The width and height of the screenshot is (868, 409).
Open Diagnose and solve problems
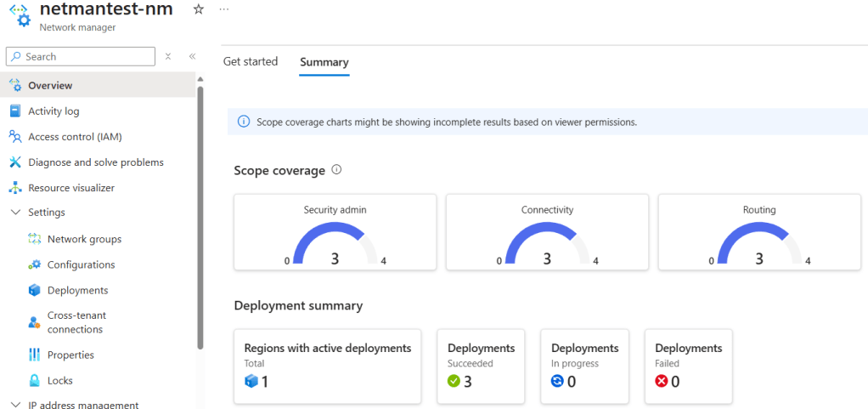click(x=98, y=162)
